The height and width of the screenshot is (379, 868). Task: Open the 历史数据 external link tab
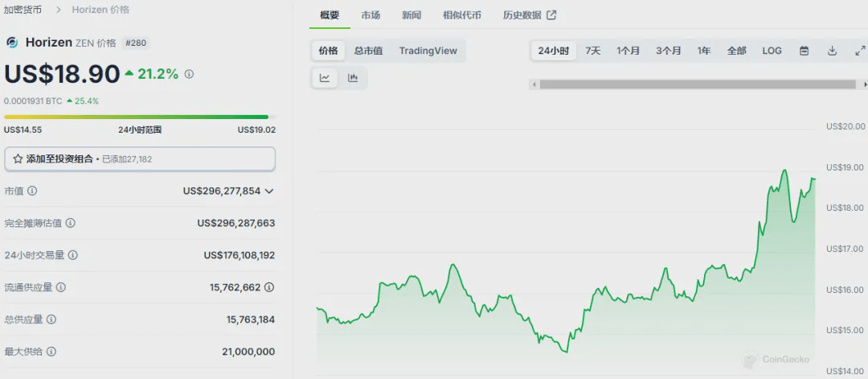[x=529, y=15]
